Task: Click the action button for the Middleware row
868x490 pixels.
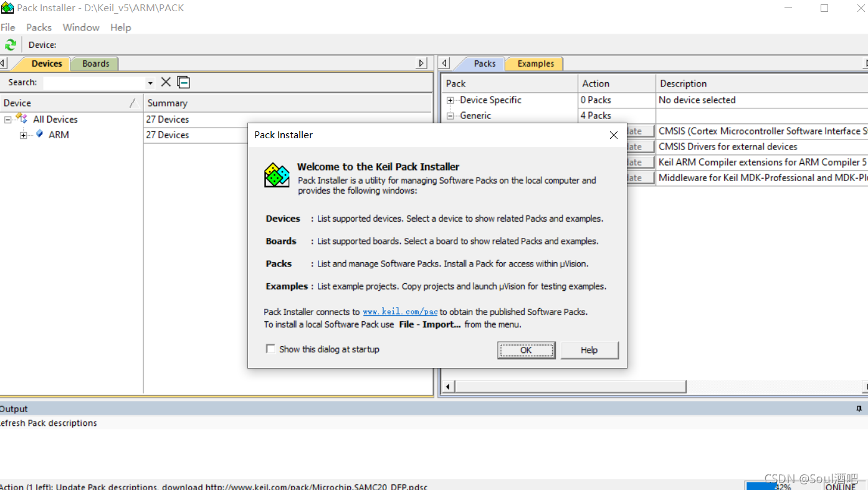Action: pos(641,178)
